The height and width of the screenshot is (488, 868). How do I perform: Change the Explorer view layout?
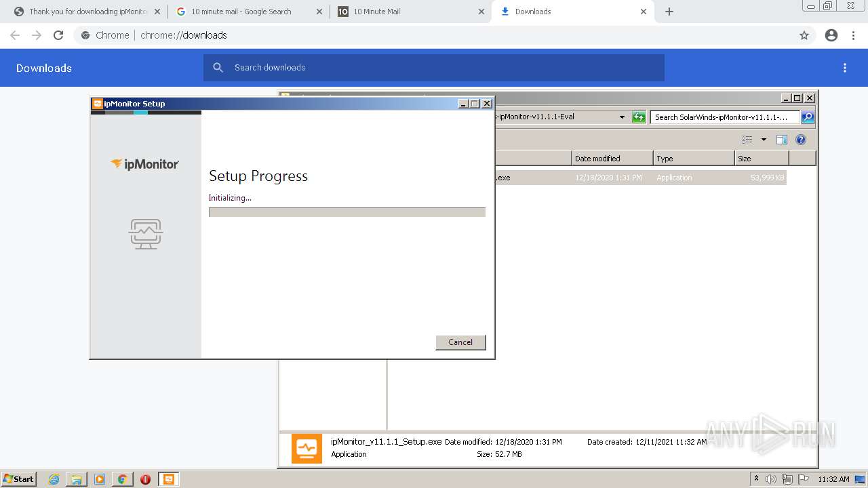point(747,140)
